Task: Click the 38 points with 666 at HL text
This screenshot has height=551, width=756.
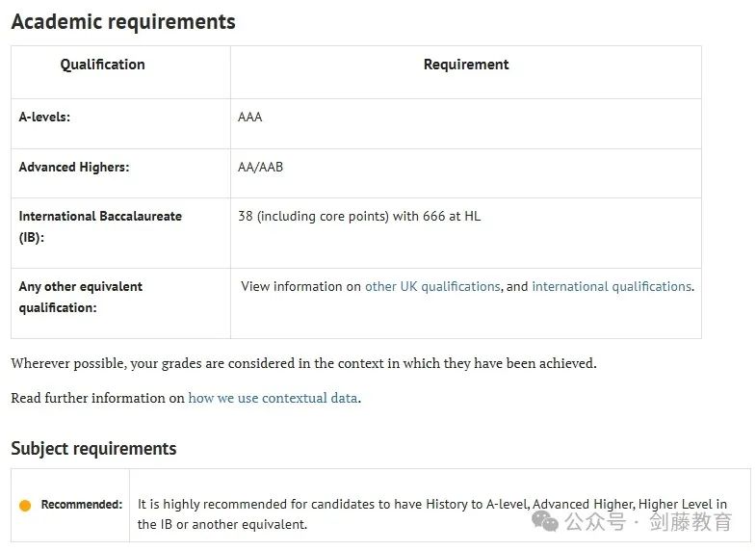Action: click(x=359, y=216)
